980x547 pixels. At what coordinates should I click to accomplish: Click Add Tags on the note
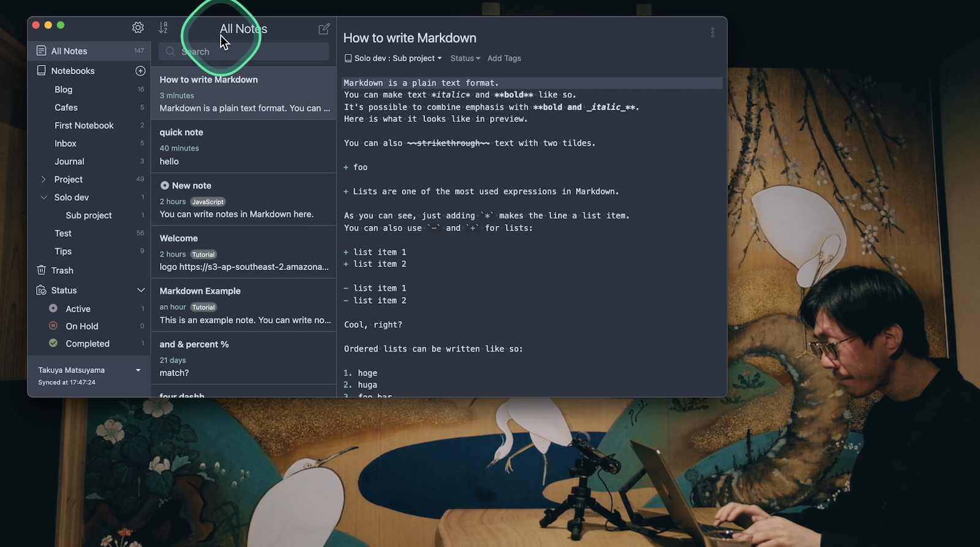504,58
